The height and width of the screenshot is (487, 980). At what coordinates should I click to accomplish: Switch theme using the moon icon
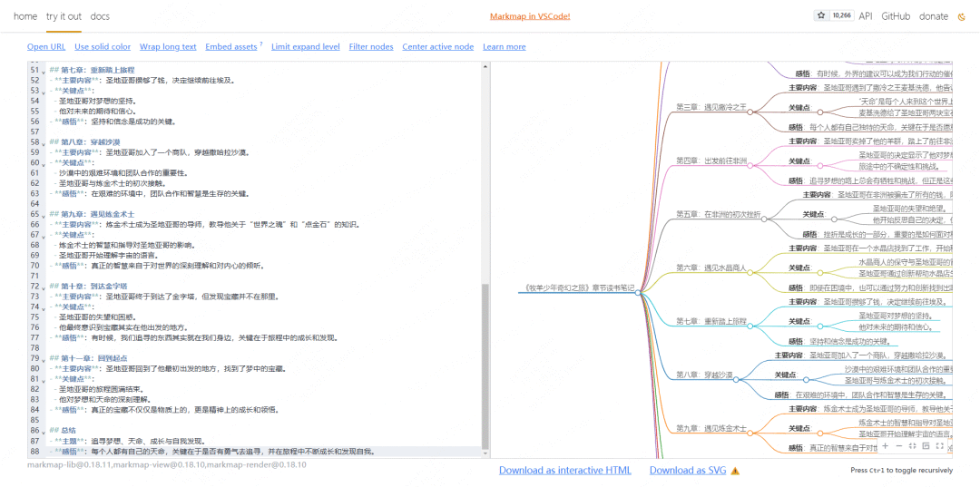pos(962,16)
